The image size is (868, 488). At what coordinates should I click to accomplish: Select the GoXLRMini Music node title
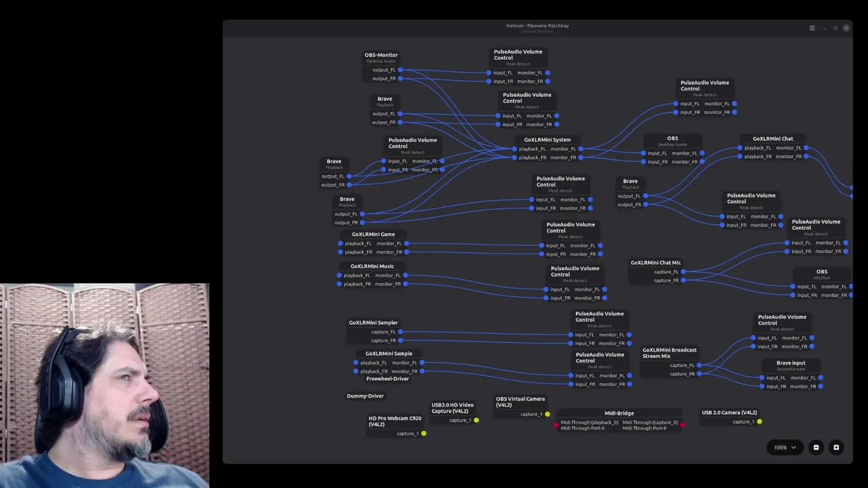[372, 266]
